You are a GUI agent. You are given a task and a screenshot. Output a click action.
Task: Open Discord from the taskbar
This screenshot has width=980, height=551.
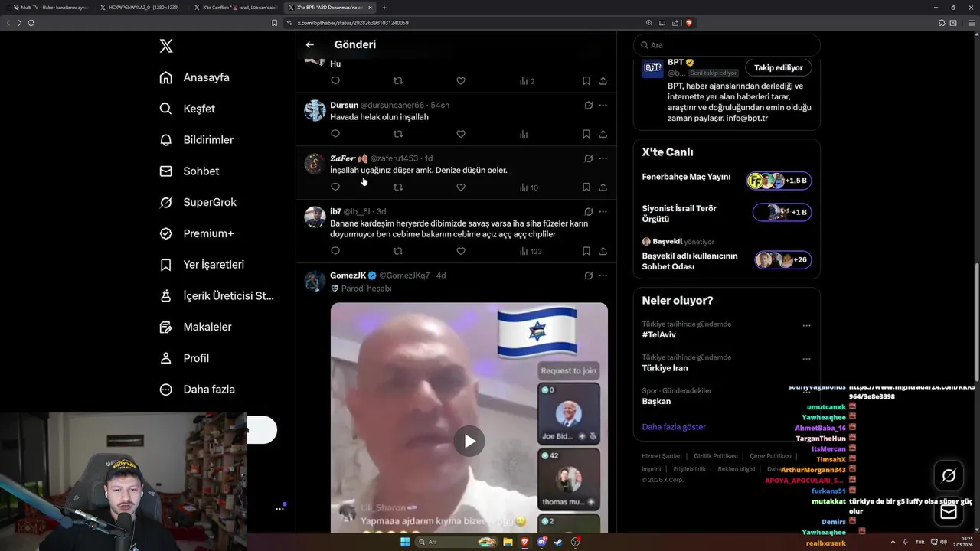coord(542,542)
